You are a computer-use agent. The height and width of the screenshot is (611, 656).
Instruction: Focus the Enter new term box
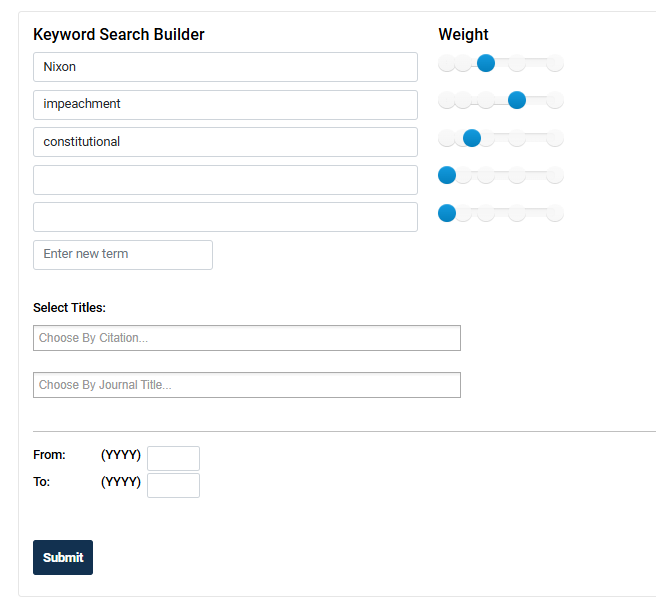coord(123,255)
